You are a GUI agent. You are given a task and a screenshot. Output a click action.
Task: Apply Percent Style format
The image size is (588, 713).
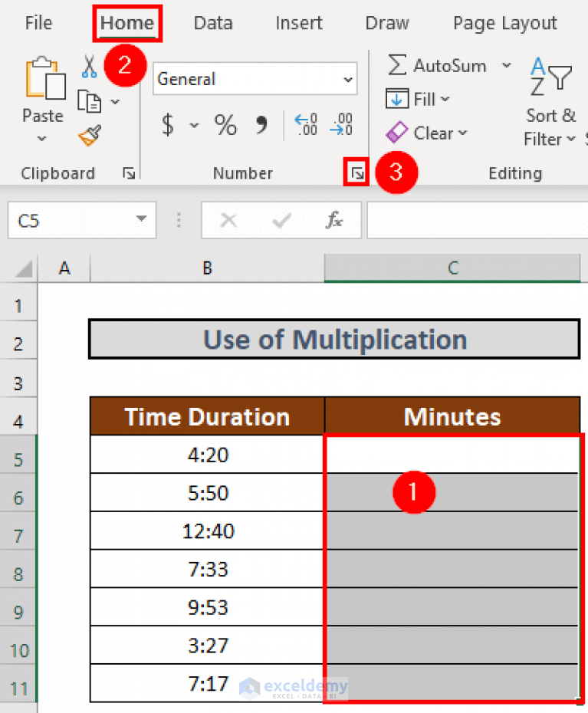(x=225, y=125)
